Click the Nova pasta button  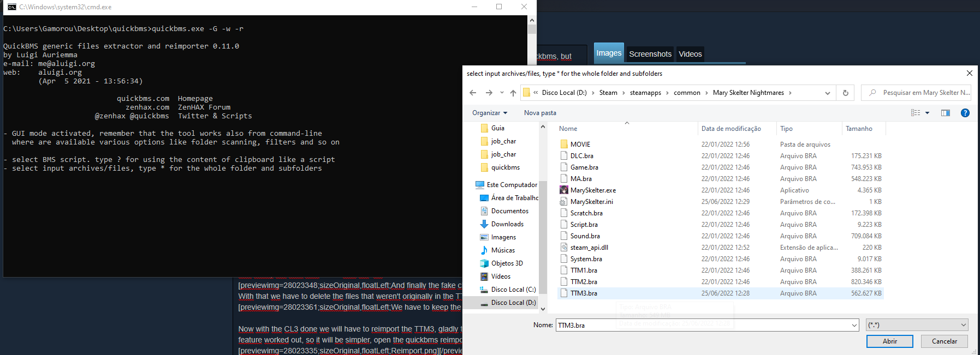coord(540,113)
